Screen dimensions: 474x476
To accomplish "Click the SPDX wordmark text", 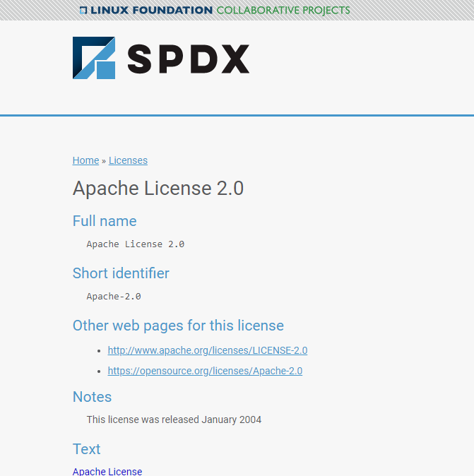I will click(x=188, y=59).
